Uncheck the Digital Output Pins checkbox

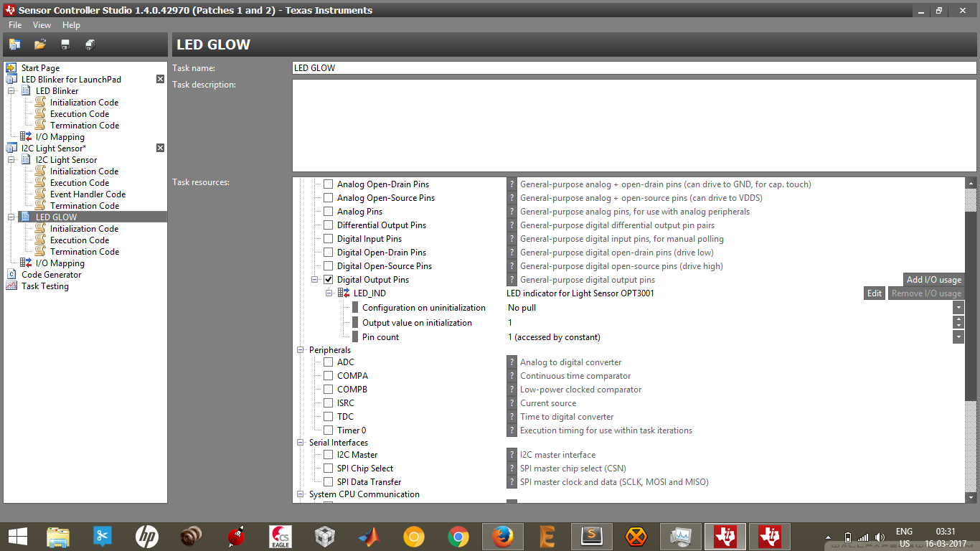328,279
